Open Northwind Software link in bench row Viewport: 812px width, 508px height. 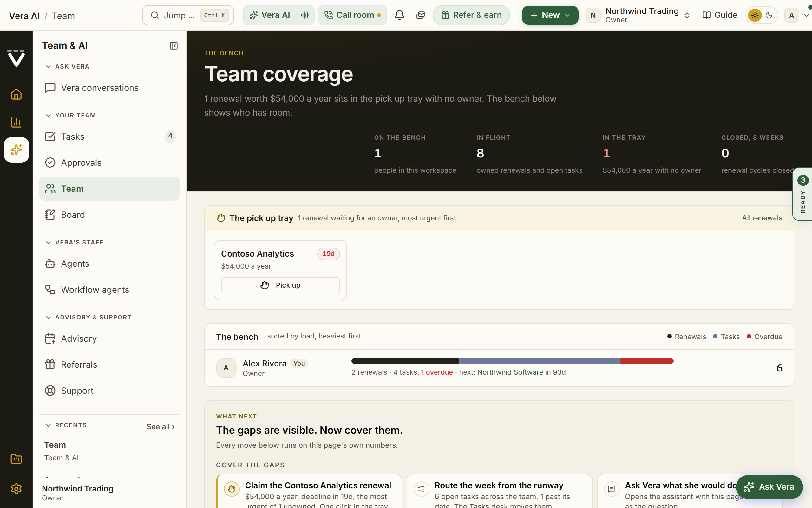510,372
